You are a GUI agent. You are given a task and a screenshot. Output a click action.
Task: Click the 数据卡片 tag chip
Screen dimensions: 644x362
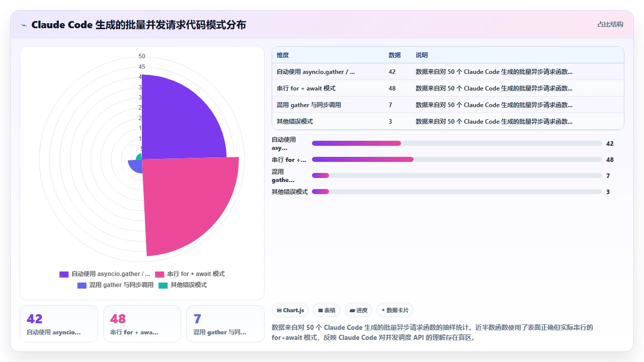395,310
